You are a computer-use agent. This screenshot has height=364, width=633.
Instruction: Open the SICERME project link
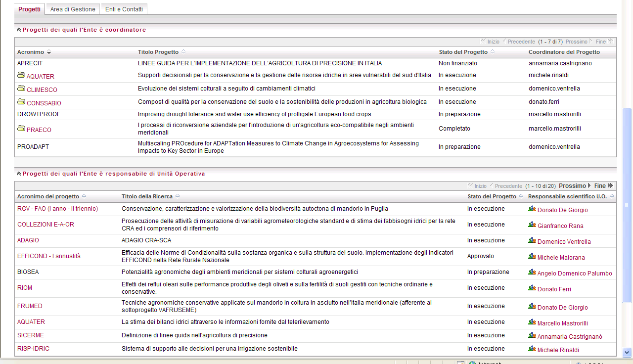point(31,335)
